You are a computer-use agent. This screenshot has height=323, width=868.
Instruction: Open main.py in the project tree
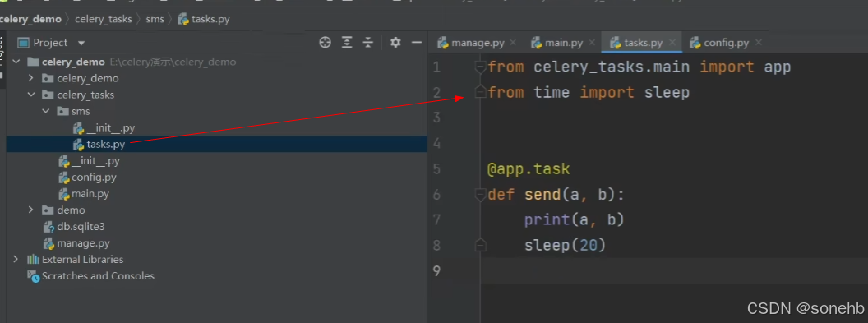tap(84, 194)
